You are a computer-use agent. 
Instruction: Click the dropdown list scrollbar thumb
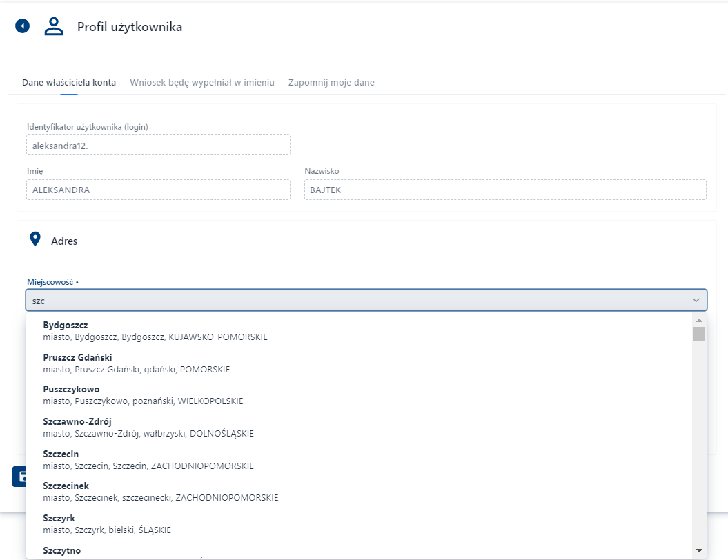(699, 334)
